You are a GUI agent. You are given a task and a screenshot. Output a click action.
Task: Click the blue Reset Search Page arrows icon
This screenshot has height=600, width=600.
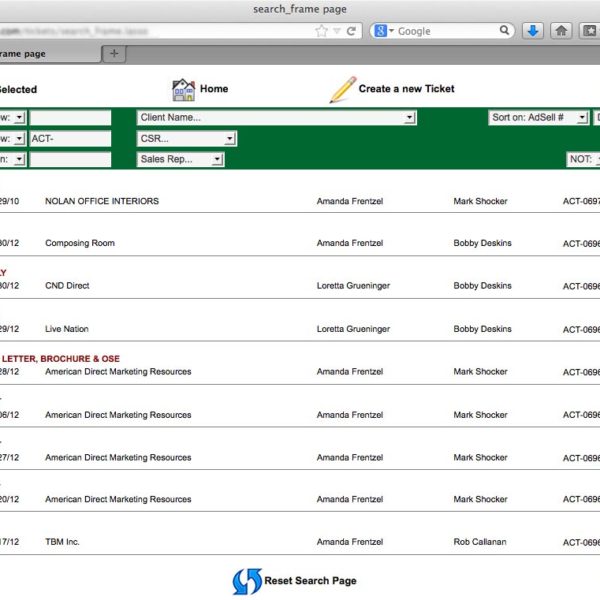tap(246, 581)
